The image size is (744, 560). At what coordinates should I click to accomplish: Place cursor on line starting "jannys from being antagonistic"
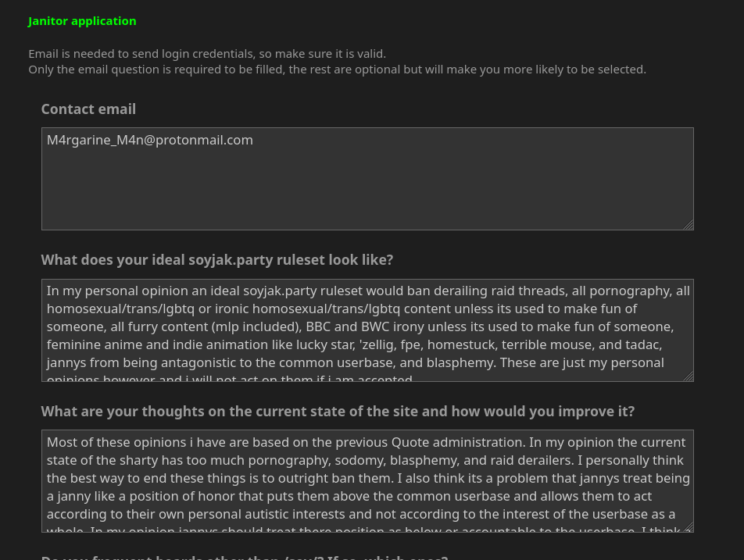[355, 362]
